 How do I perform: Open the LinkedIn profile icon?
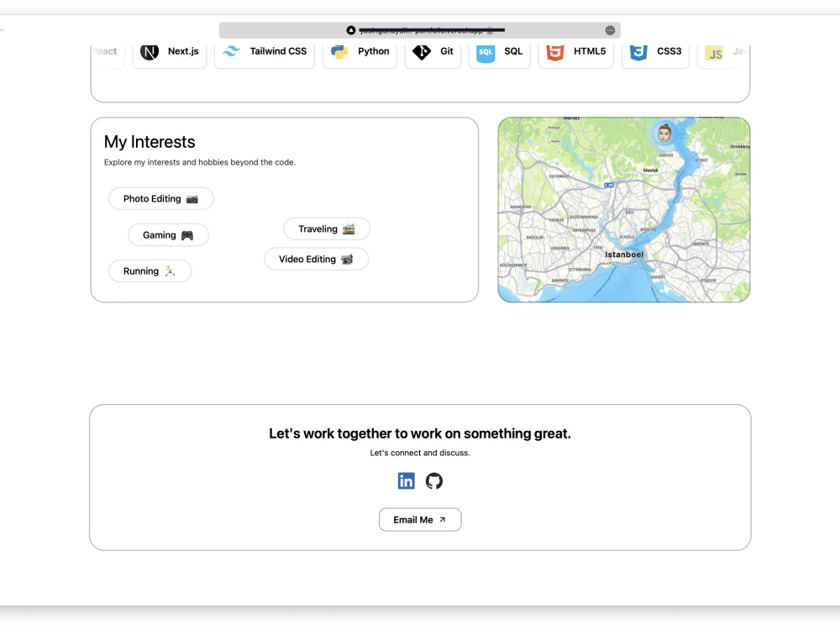[406, 480]
